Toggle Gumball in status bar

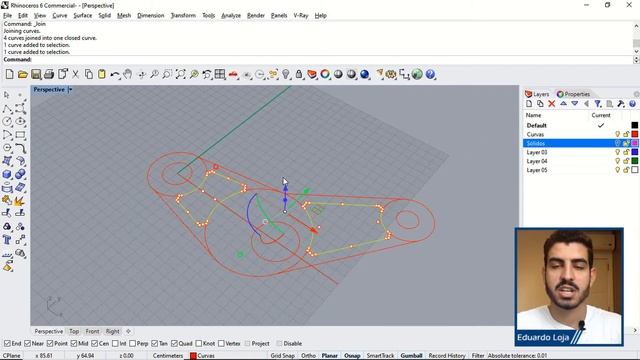[x=411, y=356]
